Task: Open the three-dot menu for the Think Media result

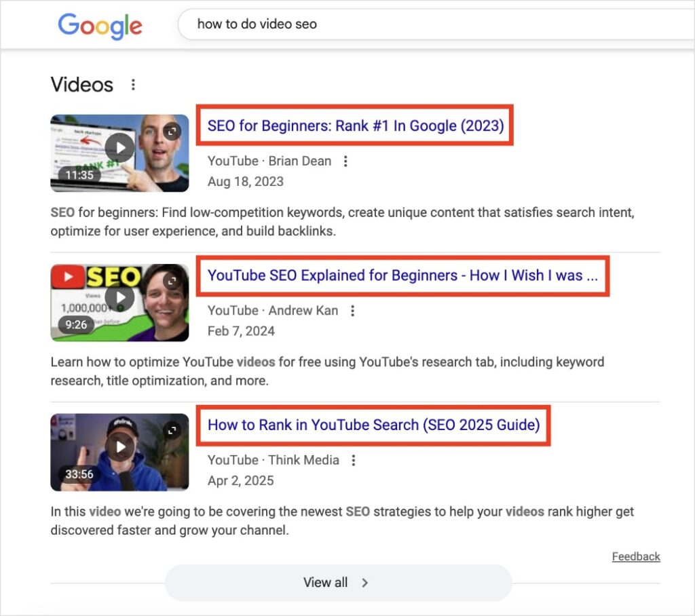Action: (x=354, y=459)
